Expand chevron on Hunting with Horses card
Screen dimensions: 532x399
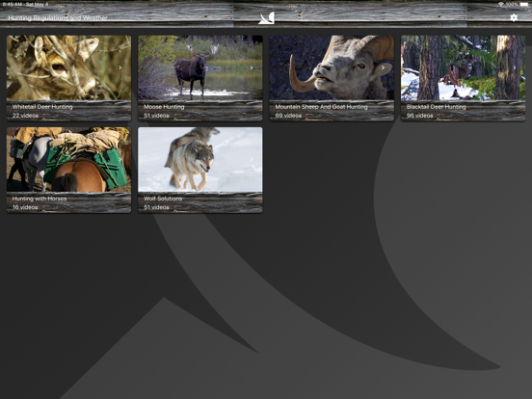(120, 159)
